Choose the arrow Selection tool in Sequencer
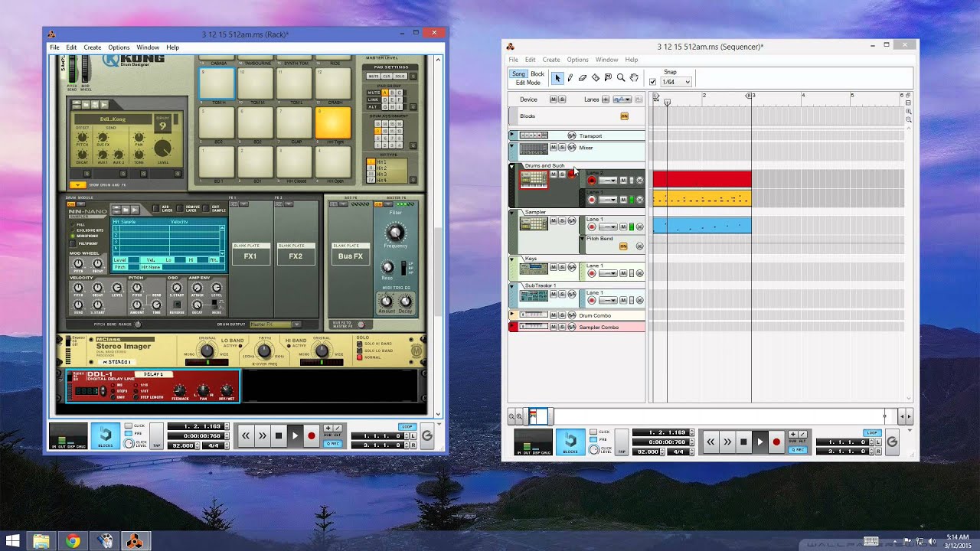 [x=557, y=78]
